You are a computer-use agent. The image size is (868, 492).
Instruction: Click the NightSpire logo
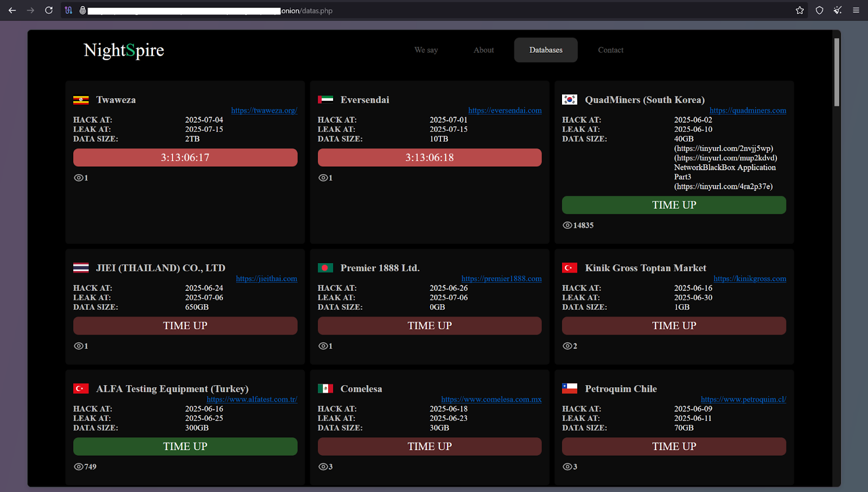pos(124,50)
